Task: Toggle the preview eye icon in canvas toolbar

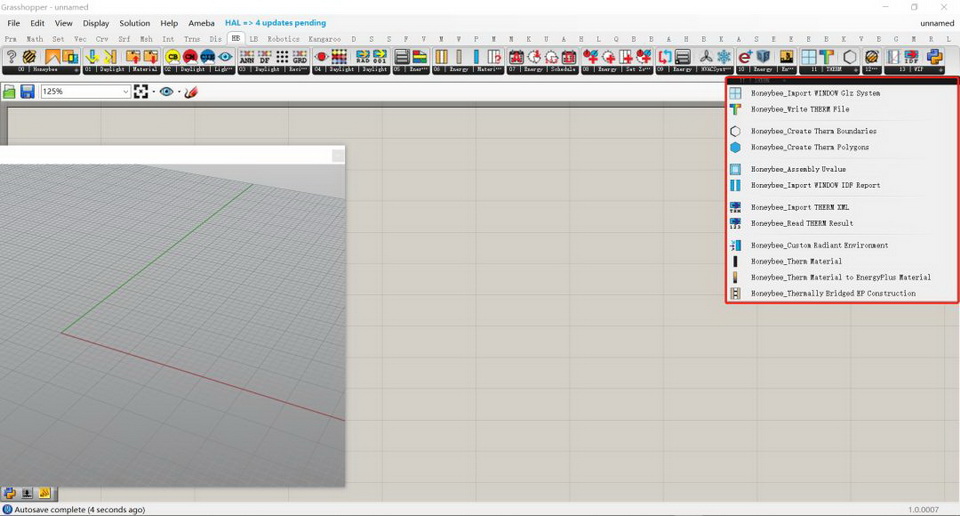Action: coord(166,92)
